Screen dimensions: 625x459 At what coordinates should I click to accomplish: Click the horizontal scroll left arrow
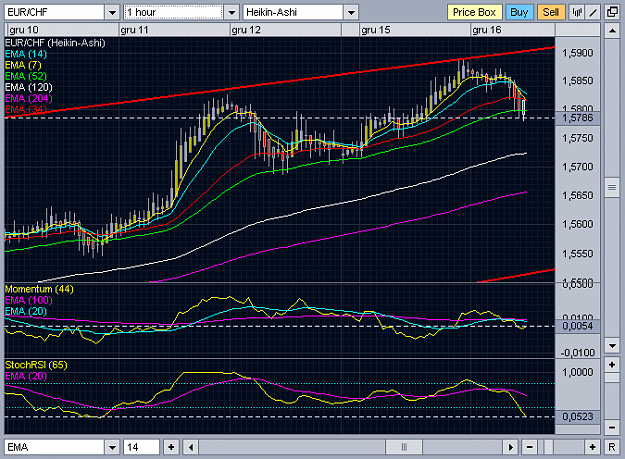[x=191, y=447]
